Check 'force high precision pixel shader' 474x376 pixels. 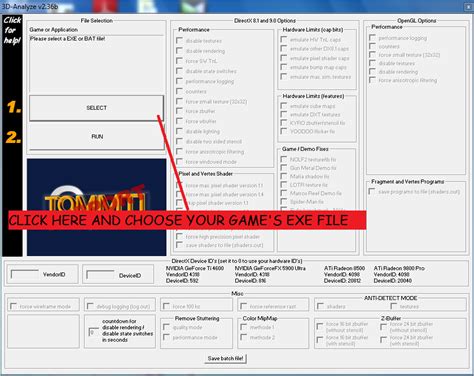tap(179, 236)
